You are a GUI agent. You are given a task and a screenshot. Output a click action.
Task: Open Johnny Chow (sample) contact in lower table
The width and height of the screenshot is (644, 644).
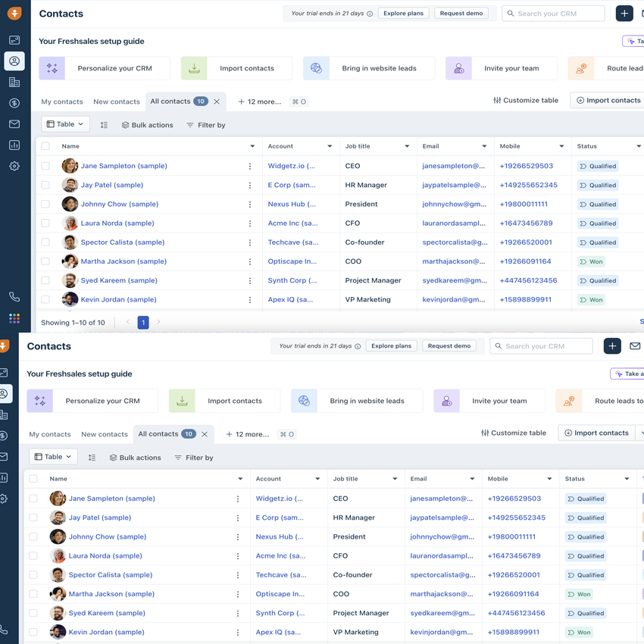108,536
